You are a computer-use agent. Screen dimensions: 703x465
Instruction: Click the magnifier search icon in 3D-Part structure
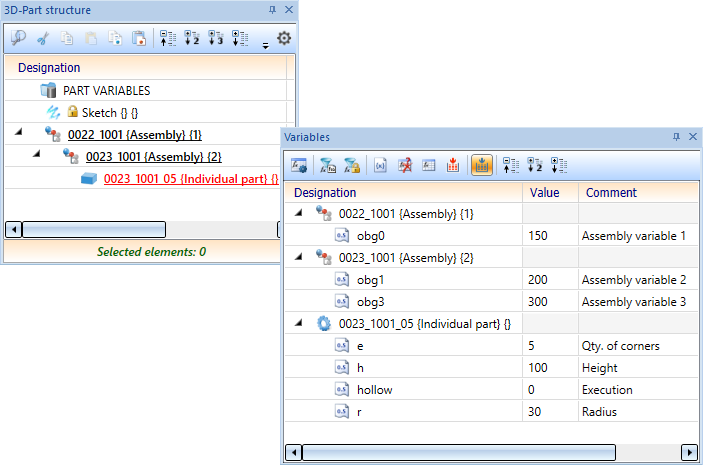18,38
